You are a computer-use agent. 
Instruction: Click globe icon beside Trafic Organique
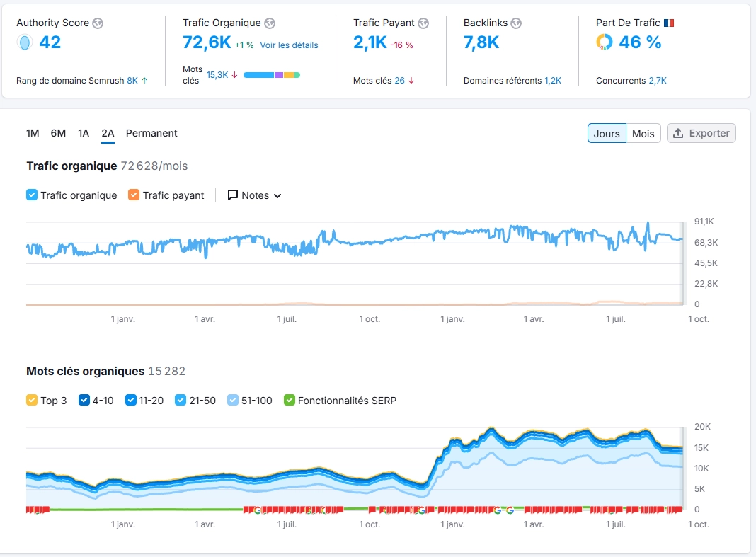coord(270,23)
